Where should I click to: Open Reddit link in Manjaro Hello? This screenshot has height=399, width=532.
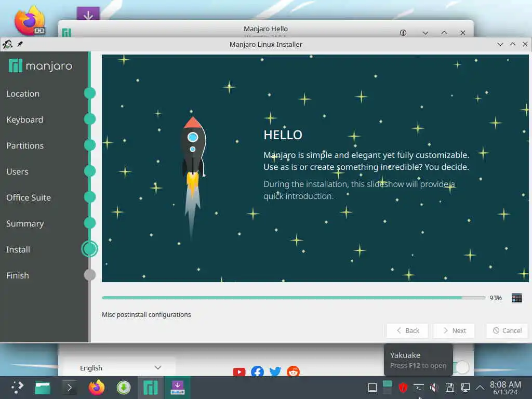click(293, 371)
